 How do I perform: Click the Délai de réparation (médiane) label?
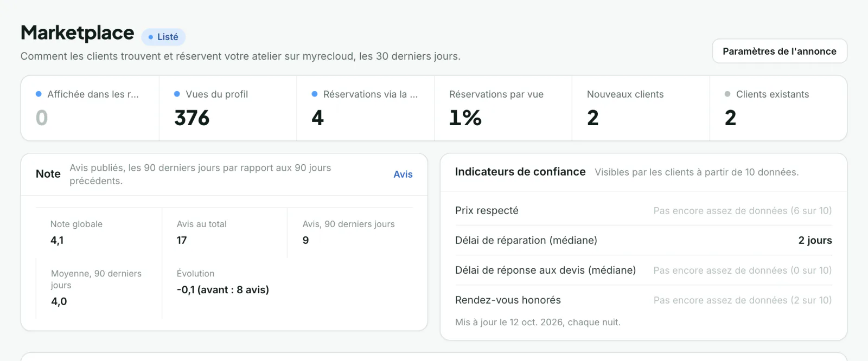[526, 240]
